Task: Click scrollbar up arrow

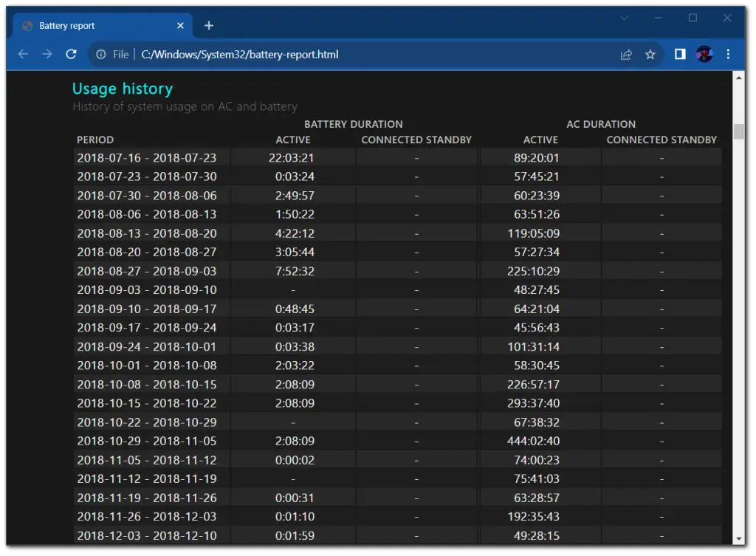Action: pos(738,77)
